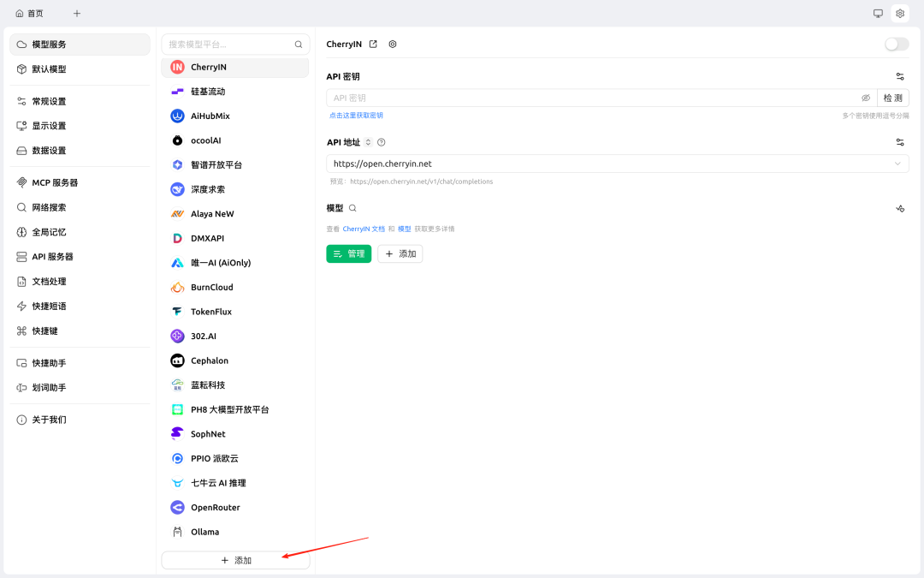Click the 七牛云 AI 推理 icon

[177, 483]
